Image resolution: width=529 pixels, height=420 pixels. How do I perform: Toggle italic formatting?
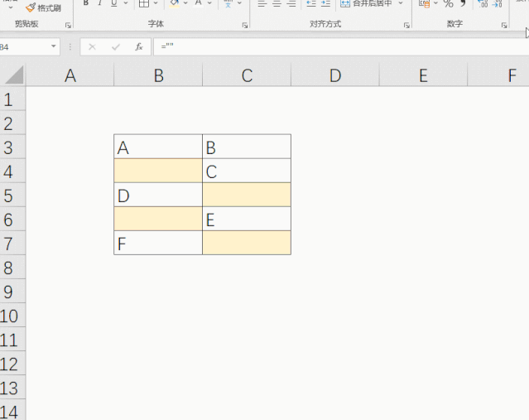[100, 3]
